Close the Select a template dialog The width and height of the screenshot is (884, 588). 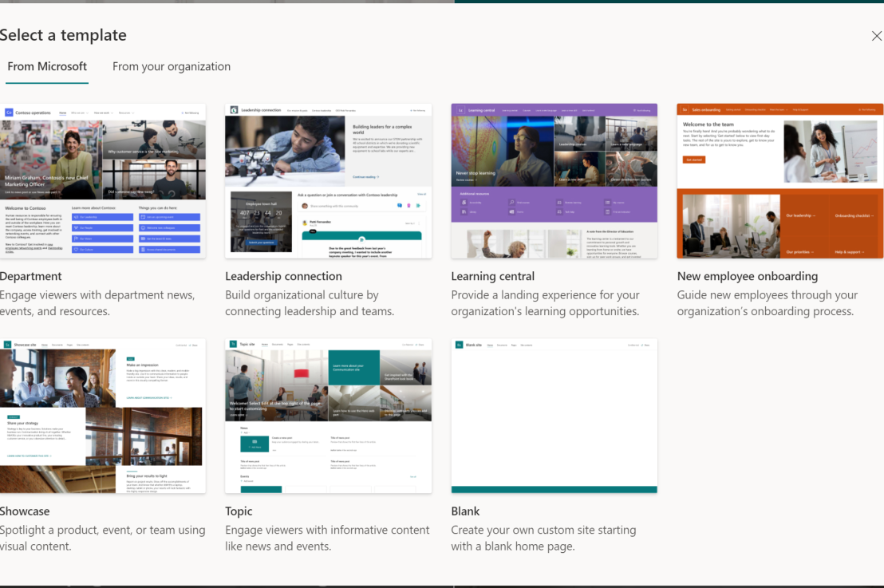tap(876, 36)
